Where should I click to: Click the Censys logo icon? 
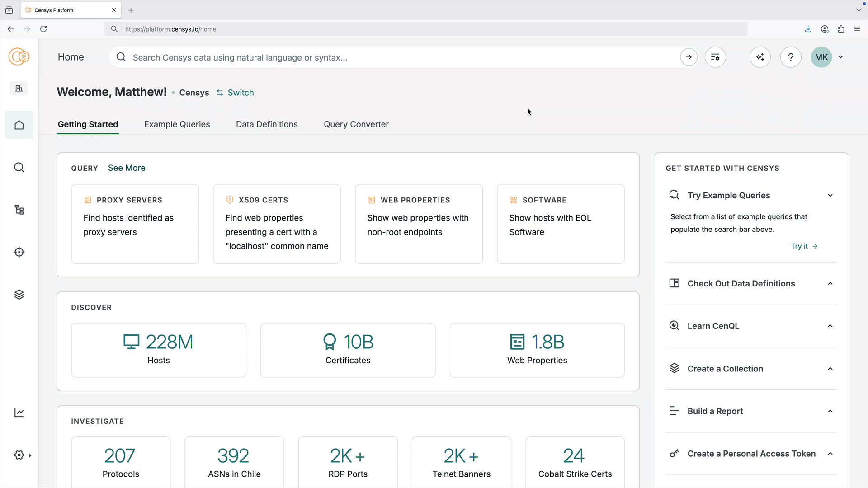point(19,57)
